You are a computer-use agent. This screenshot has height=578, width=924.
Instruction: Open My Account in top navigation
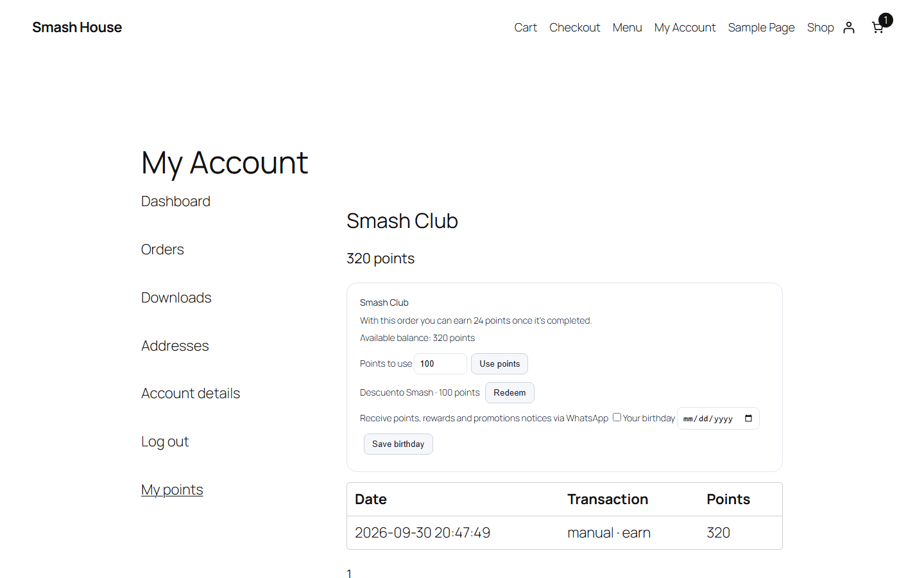pos(685,27)
